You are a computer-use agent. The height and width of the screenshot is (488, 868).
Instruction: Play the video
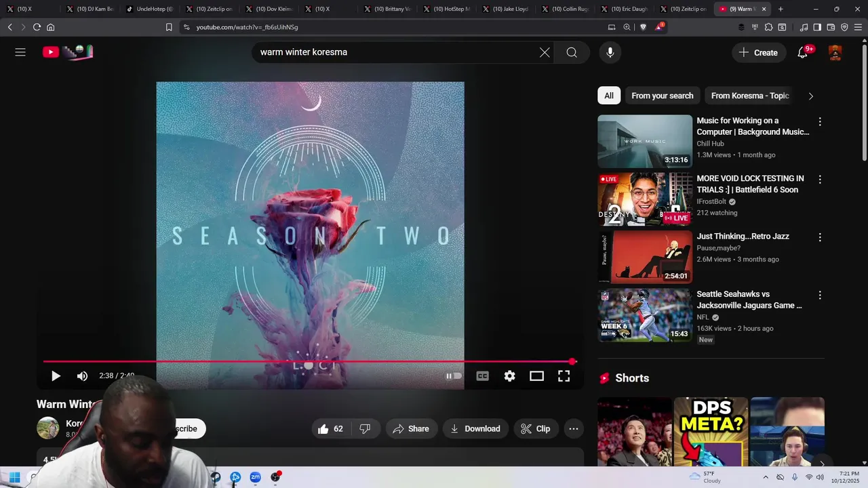(x=56, y=376)
